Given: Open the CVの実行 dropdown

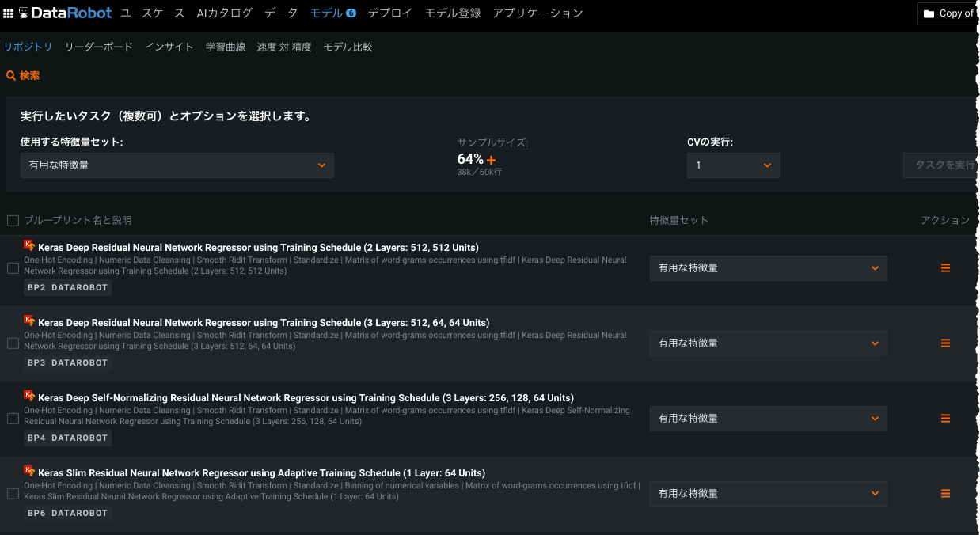Looking at the screenshot, I should click(733, 165).
